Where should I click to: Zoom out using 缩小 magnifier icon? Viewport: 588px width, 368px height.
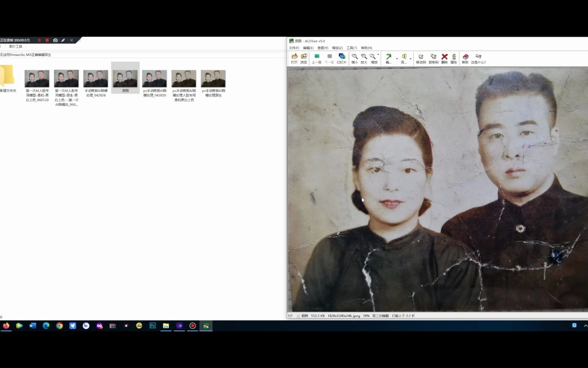(x=355, y=58)
